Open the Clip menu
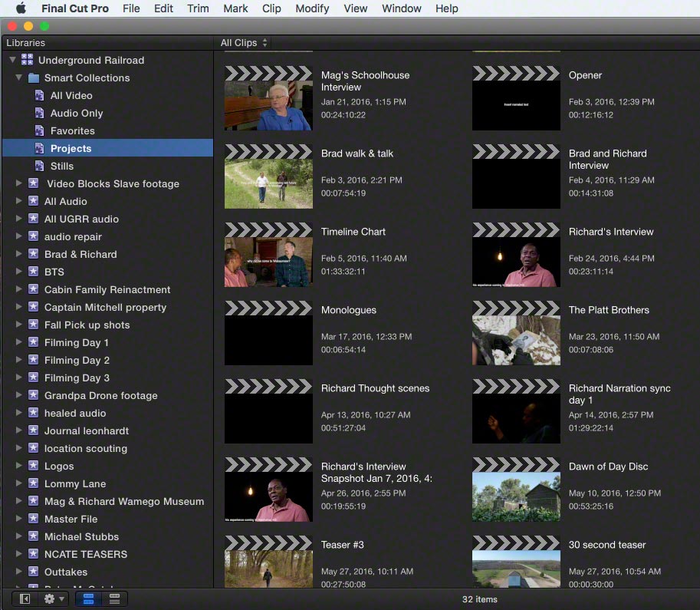This screenshot has width=700, height=610. pos(271,8)
